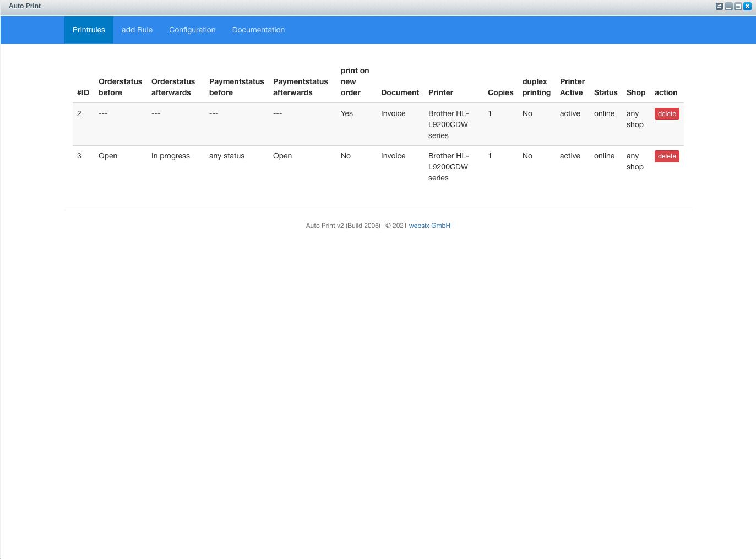Click 'online' status in rule 2 row
756x559 pixels.
click(604, 113)
